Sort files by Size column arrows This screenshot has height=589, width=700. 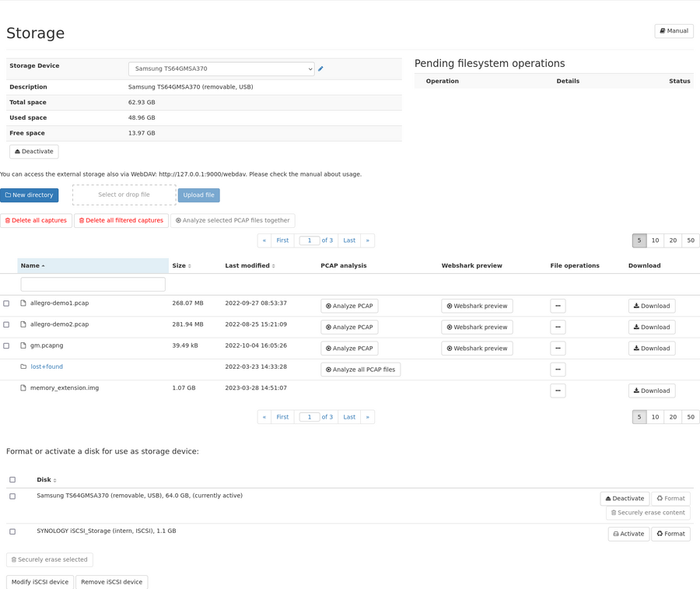tap(190, 266)
